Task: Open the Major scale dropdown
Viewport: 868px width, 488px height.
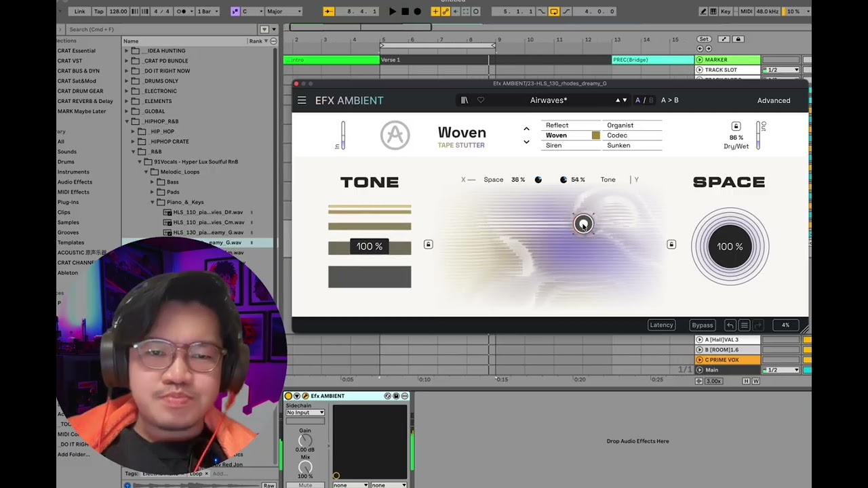Action: [284, 12]
